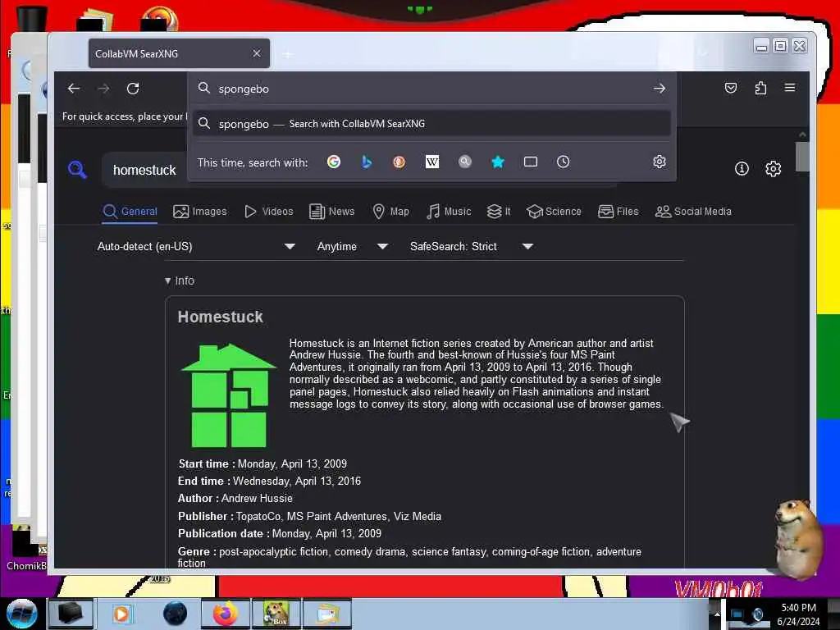Click 'End time : Wednesday, April 13, 2016'

(269, 481)
